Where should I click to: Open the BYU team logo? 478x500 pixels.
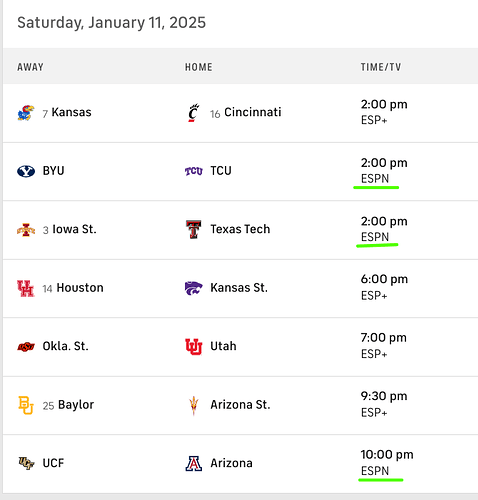click(x=26, y=171)
